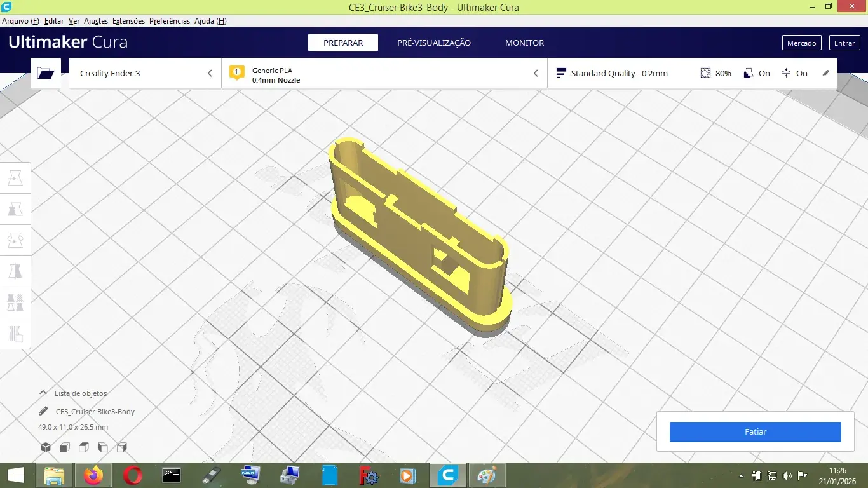Open the Ajustes menu
The height and width of the screenshot is (488, 868).
point(96,21)
